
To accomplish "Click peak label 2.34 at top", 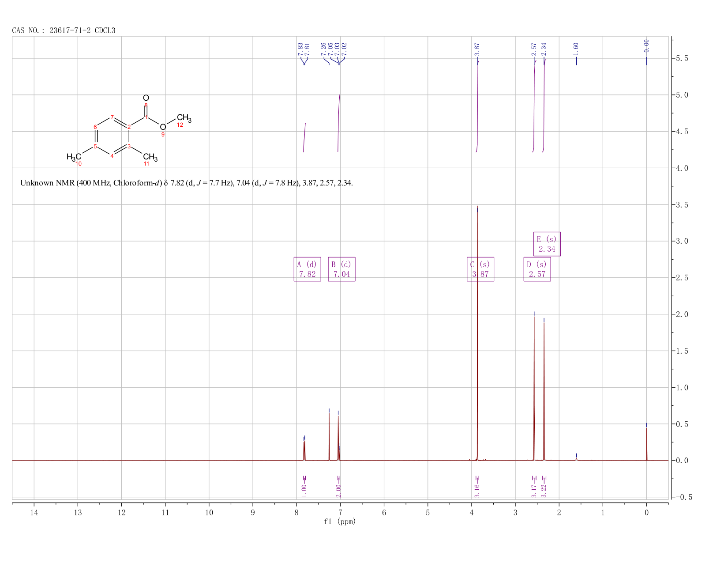I will click(544, 49).
